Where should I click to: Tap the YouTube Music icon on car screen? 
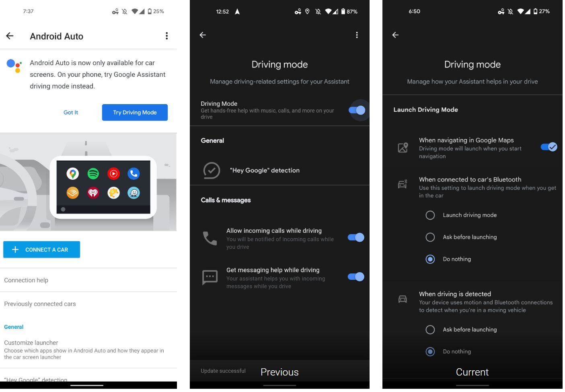click(x=114, y=174)
